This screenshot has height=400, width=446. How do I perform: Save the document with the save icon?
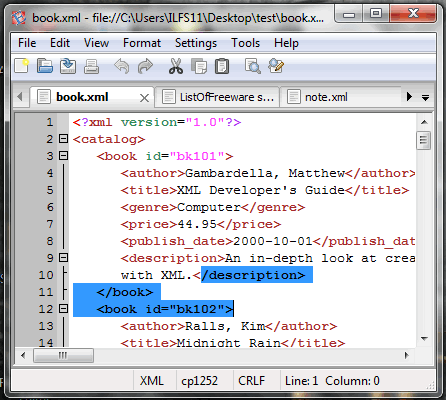pyautogui.click(x=68, y=66)
